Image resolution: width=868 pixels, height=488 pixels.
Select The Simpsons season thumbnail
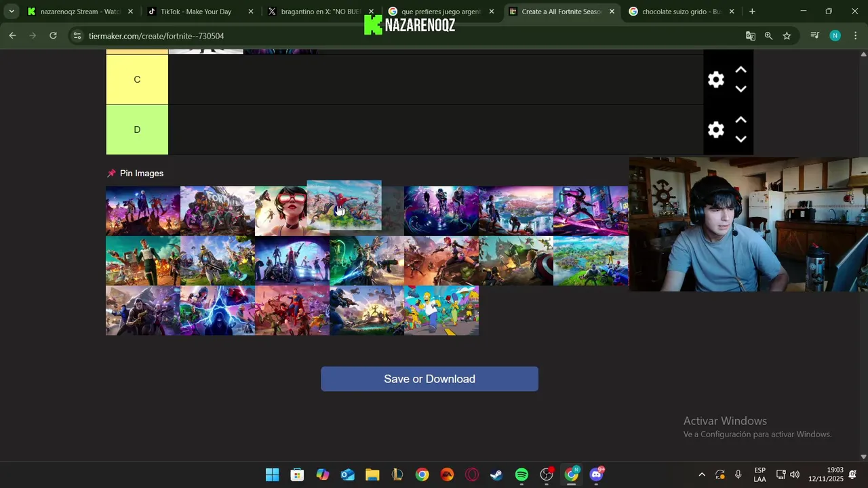(441, 310)
